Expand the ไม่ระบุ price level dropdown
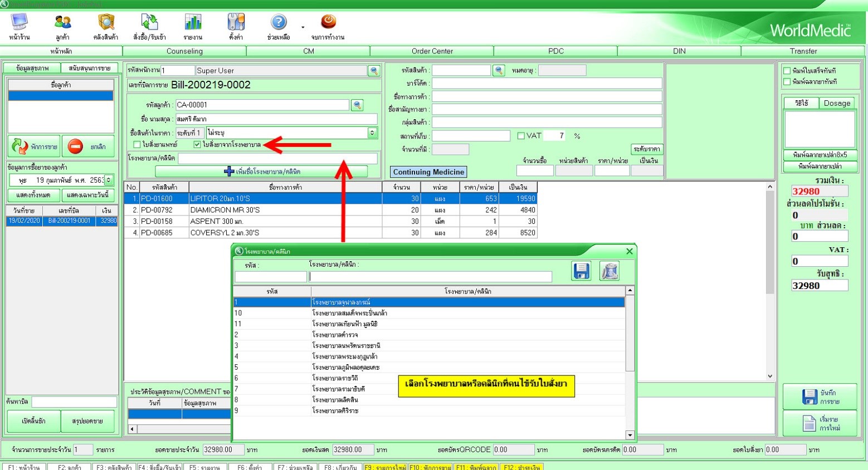 pyautogui.click(x=372, y=133)
